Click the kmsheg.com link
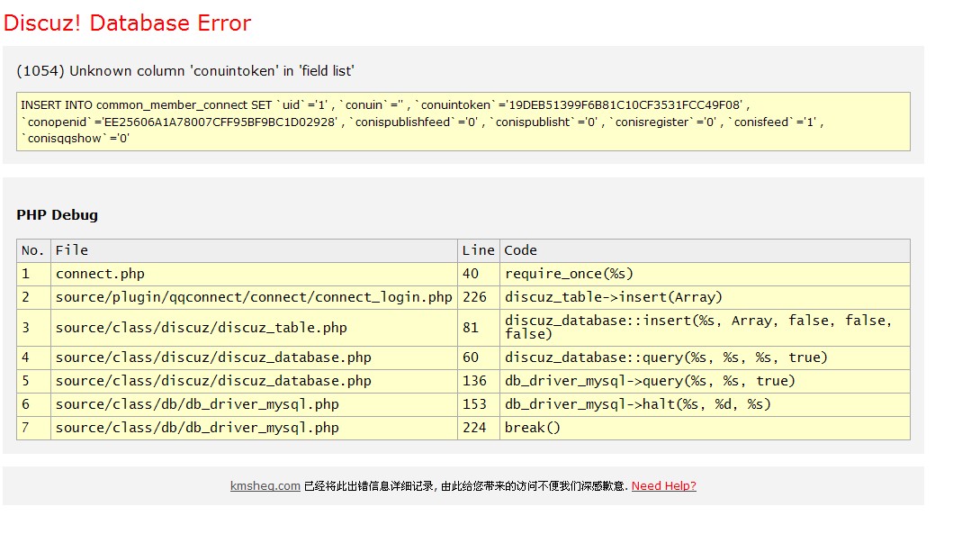The height and width of the screenshot is (543, 980). point(265,486)
